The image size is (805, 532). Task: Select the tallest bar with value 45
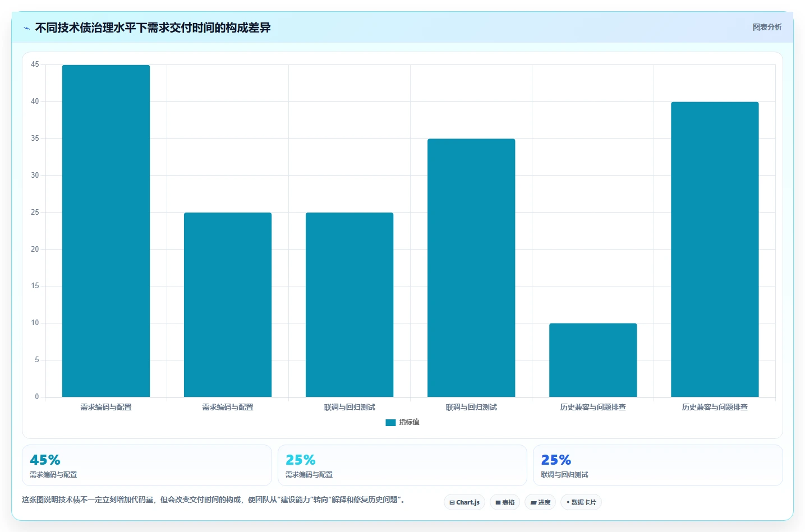coord(106,231)
